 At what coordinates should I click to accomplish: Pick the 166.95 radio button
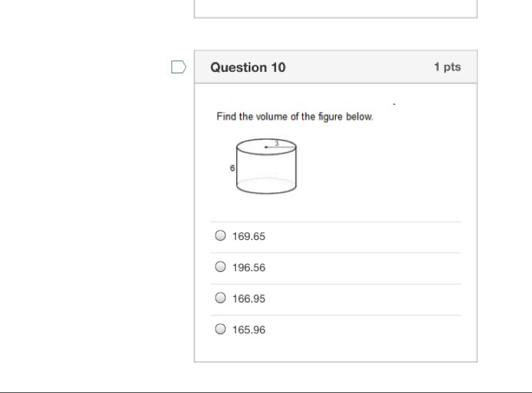click(220, 298)
